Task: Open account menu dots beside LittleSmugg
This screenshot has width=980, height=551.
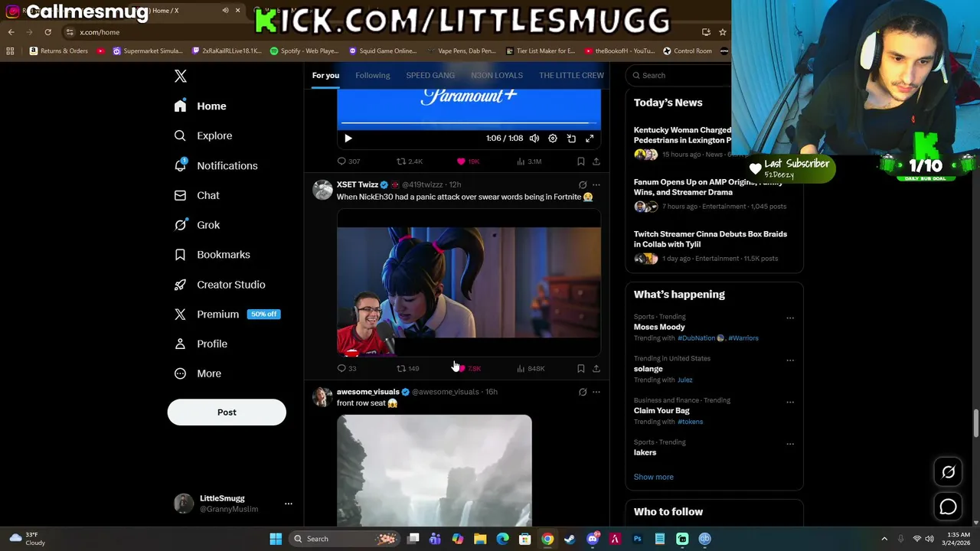Action: point(289,504)
